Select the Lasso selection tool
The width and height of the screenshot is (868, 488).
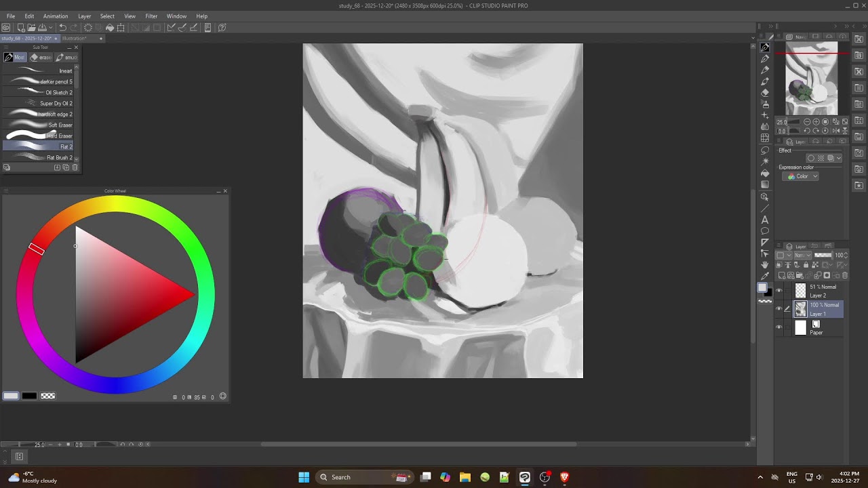point(765,150)
